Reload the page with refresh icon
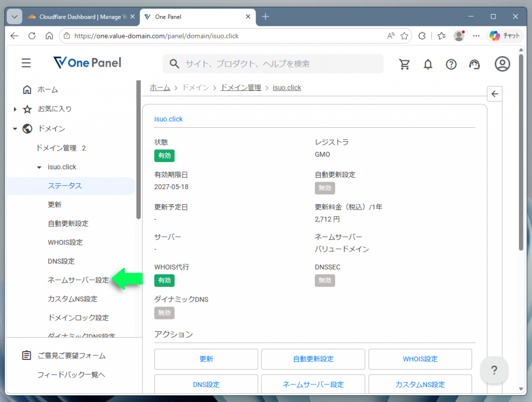Screen dimensions: 532x402 coord(32,36)
